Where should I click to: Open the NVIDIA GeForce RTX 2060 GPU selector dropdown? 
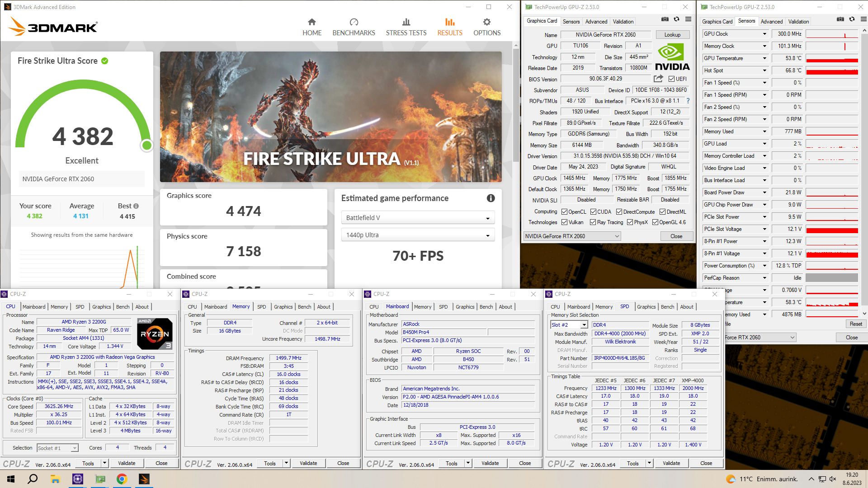click(x=572, y=236)
